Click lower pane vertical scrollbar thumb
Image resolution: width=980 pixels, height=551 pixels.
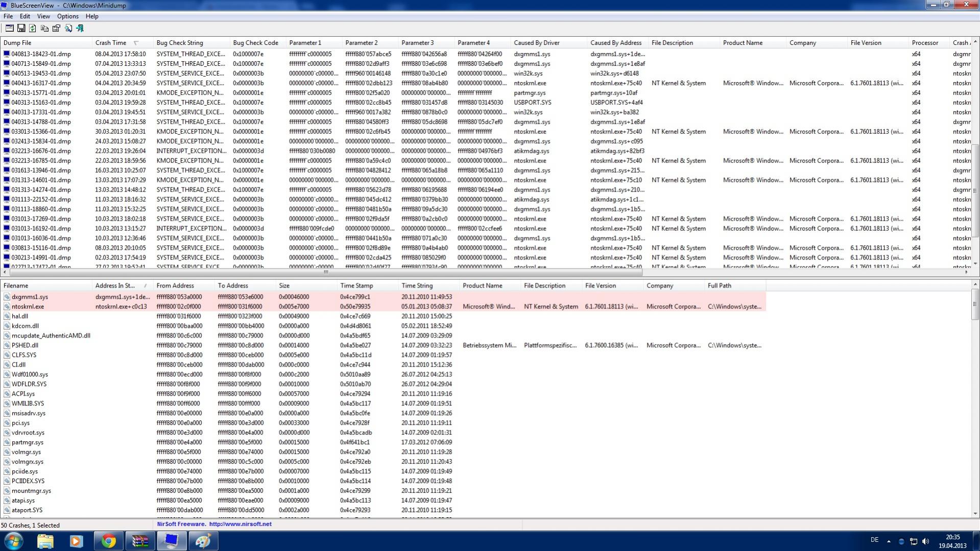click(975, 304)
